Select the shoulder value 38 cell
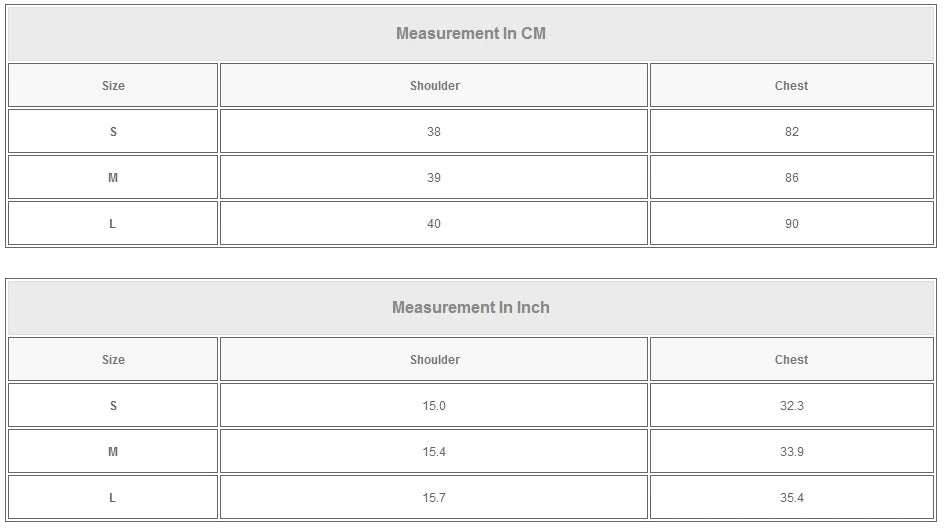The image size is (945, 528). click(434, 132)
